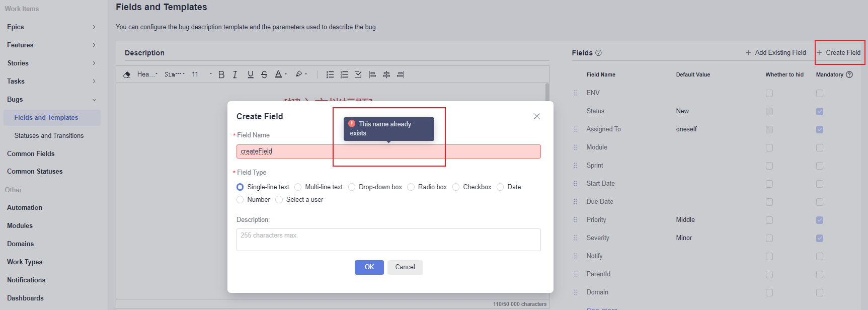Select the Date field type
This screenshot has width=868, height=310.
click(500, 187)
